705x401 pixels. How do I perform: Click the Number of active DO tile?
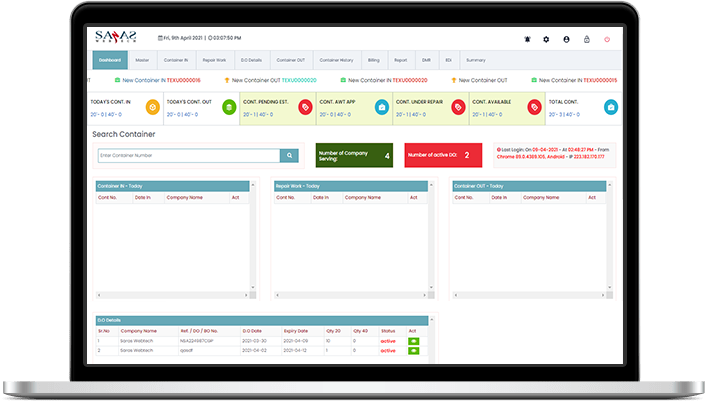pos(444,155)
